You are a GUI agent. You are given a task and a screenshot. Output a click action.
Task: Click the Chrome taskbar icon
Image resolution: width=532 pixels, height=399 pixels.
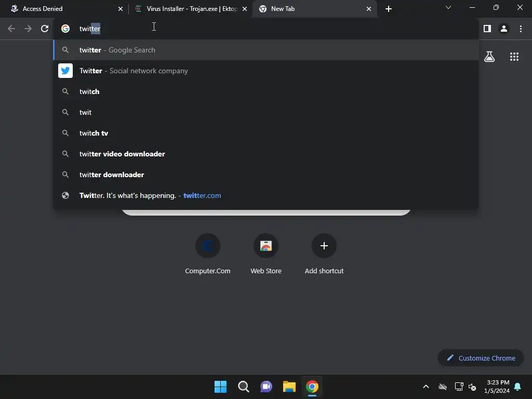tap(312, 387)
